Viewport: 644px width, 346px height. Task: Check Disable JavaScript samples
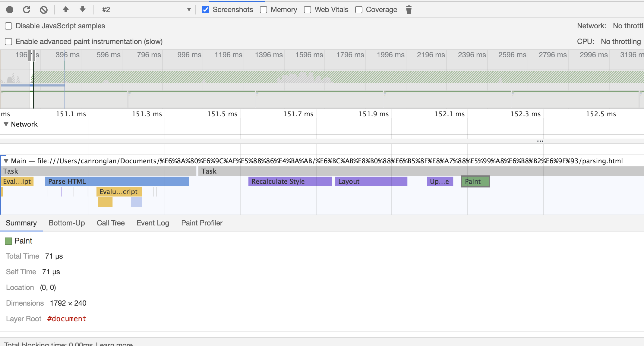tap(8, 26)
